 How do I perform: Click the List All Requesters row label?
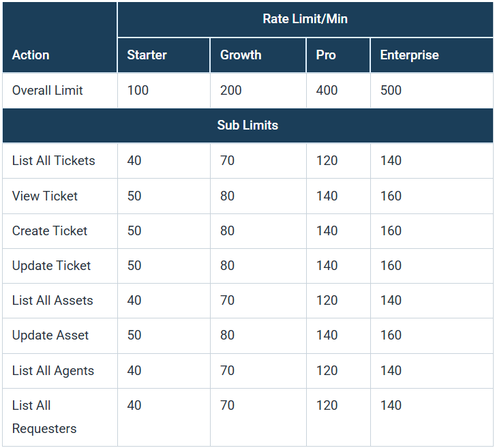44,417
